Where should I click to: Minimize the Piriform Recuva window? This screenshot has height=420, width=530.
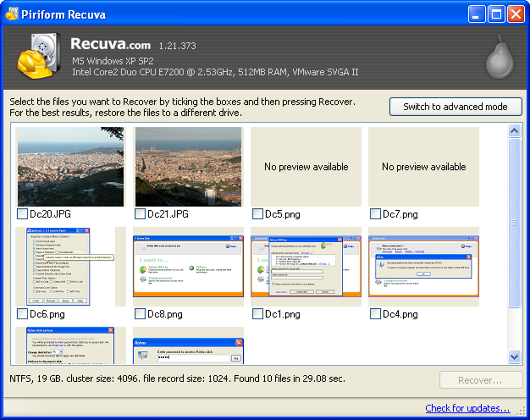[476, 14]
